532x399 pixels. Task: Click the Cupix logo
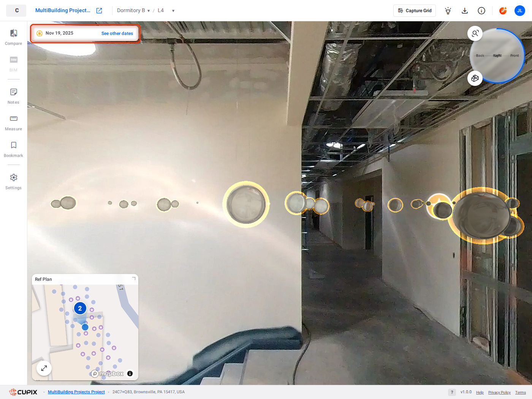point(23,392)
